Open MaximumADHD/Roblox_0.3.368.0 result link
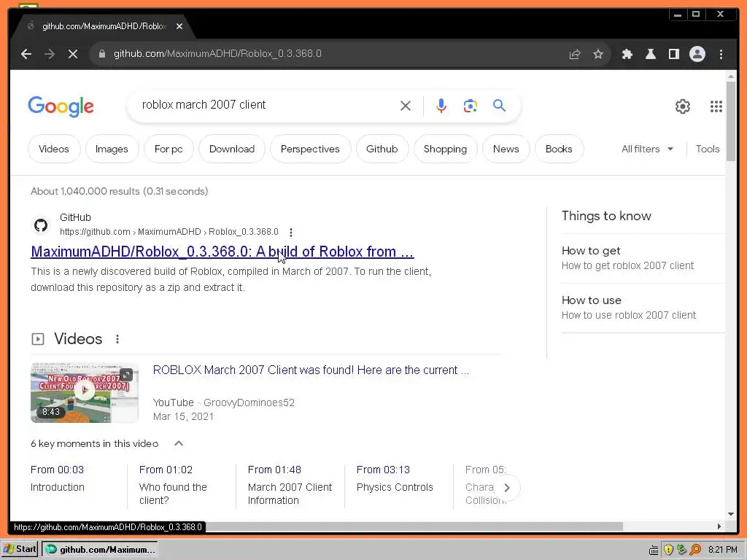 point(222,252)
